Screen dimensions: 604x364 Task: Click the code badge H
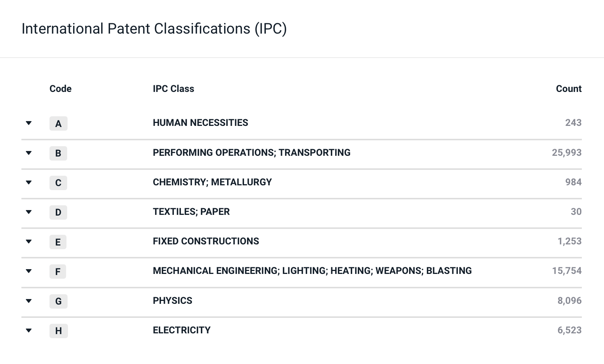pos(59,331)
